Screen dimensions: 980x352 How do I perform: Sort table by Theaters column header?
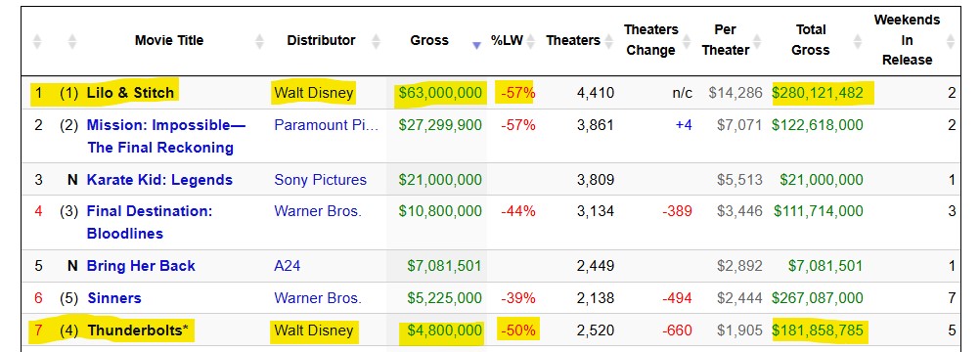(573, 41)
